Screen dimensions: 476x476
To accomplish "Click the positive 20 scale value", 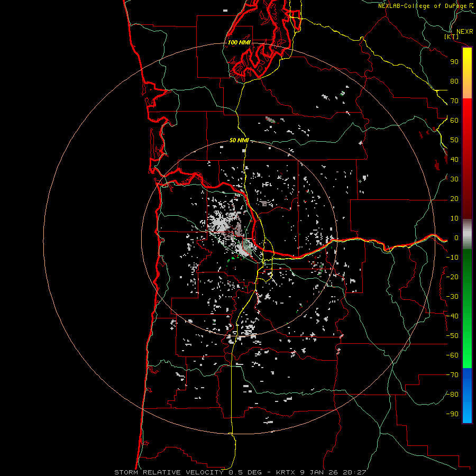I will (x=454, y=199).
